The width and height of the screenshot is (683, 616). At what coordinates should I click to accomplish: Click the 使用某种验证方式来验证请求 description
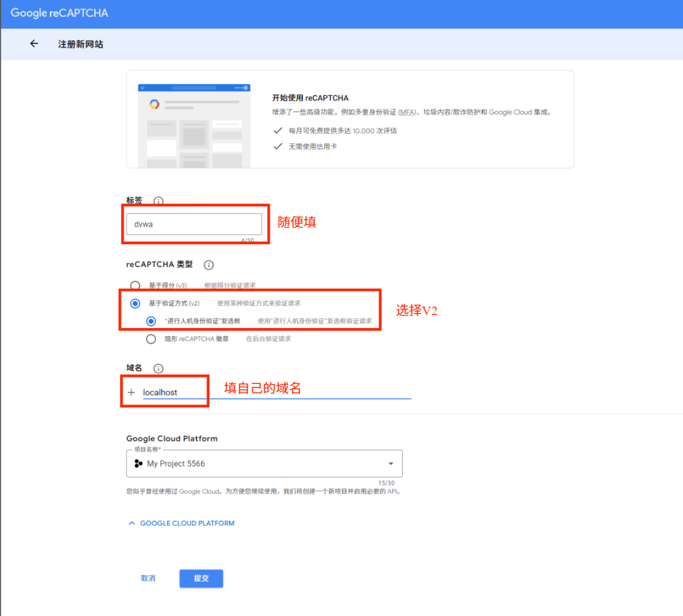click(x=259, y=303)
